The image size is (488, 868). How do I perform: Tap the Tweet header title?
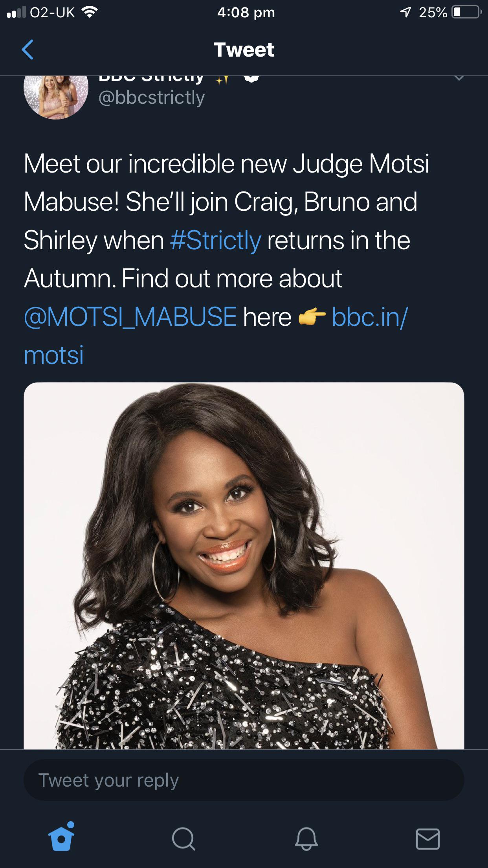[x=244, y=50]
